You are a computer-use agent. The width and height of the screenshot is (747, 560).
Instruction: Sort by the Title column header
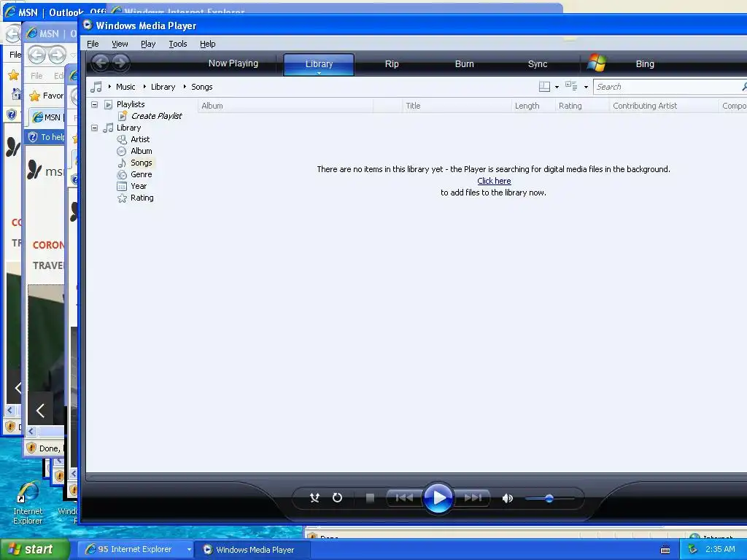pyautogui.click(x=457, y=106)
